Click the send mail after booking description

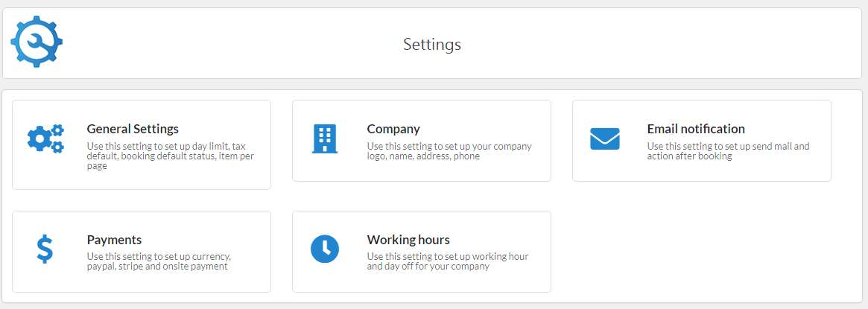728,151
